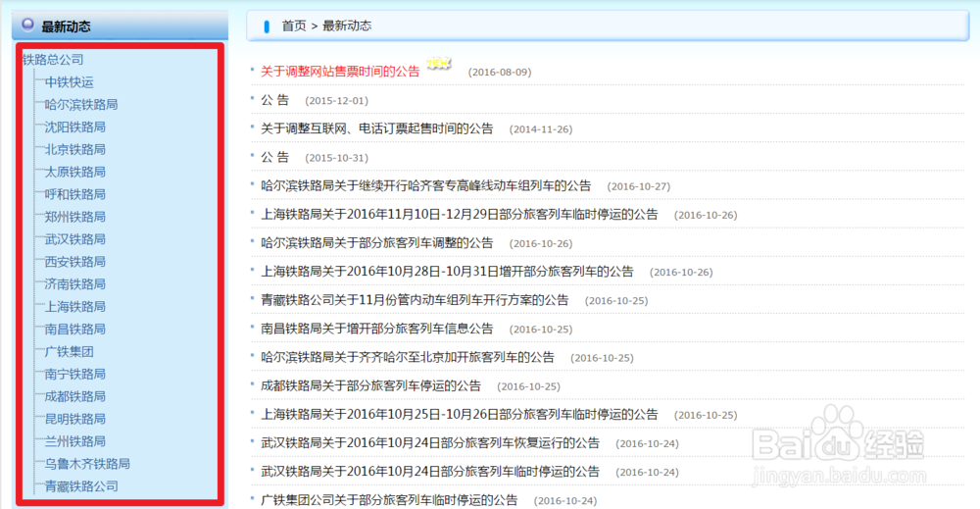Open 武汉铁路局 10月24日 临时停运公告
This screenshot has height=509, width=980.
click(x=430, y=472)
